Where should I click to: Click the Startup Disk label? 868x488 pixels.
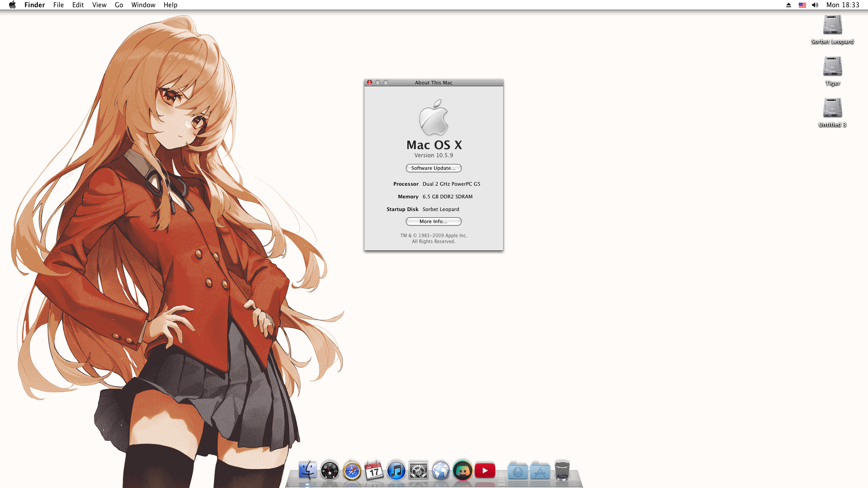point(402,209)
